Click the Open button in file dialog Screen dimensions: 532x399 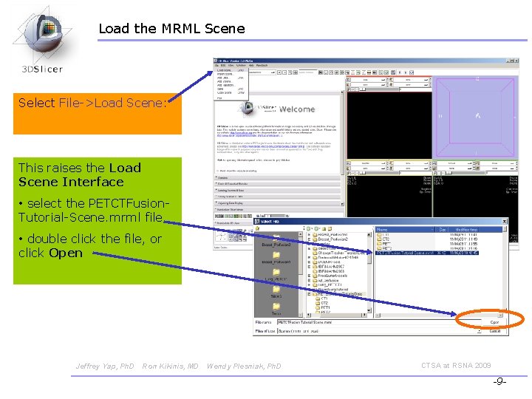494,322
